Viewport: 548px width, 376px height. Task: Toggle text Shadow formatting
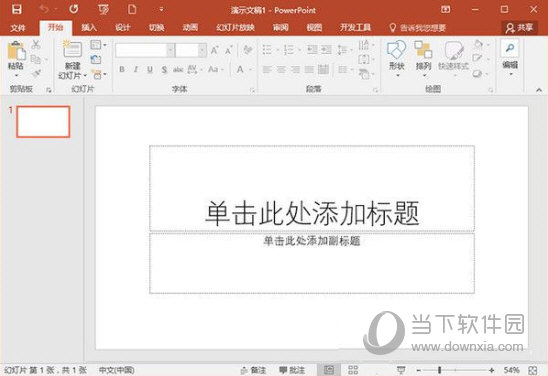point(164,69)
